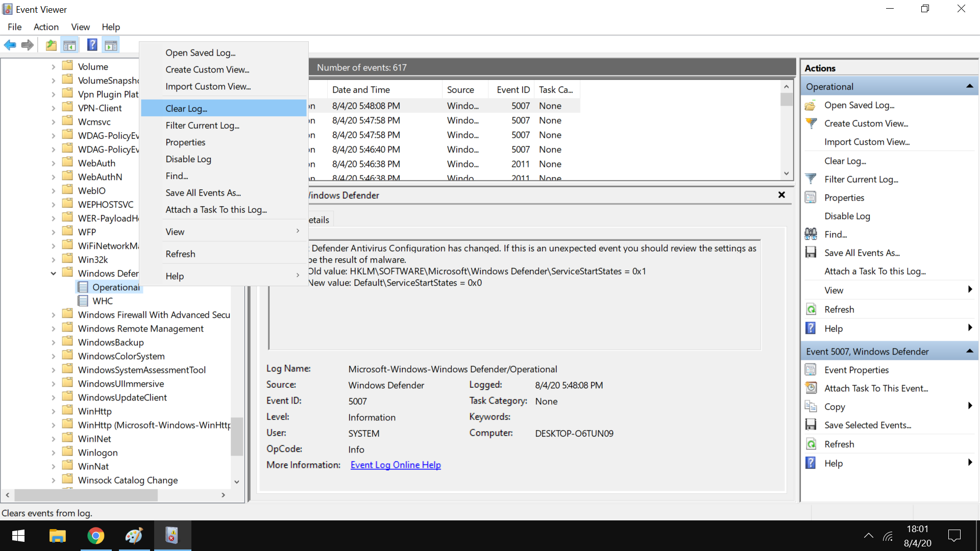
Task: Expand the Windows Firewall With Advanced Security node
Action: 54,314
